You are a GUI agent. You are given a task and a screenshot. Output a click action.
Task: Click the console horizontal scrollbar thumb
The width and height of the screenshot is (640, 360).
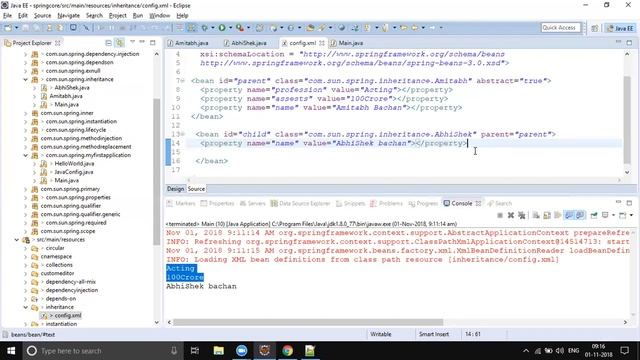tap(308, 322)
